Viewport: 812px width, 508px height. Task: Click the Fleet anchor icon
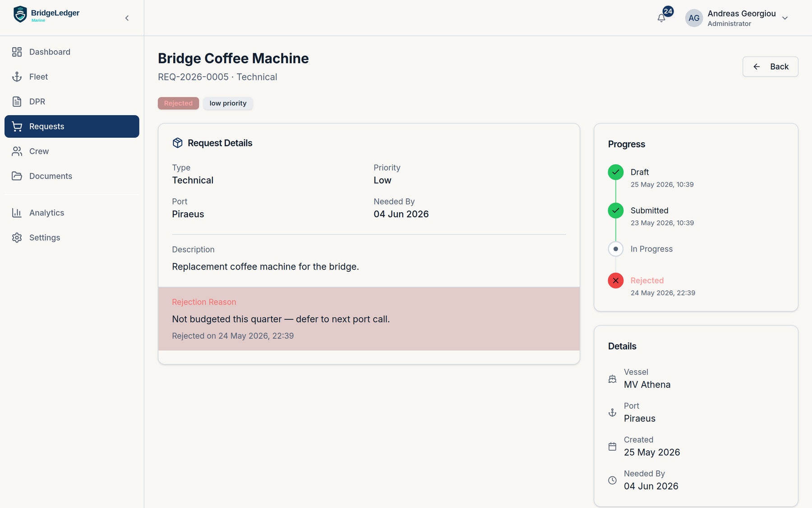(17, 77)
